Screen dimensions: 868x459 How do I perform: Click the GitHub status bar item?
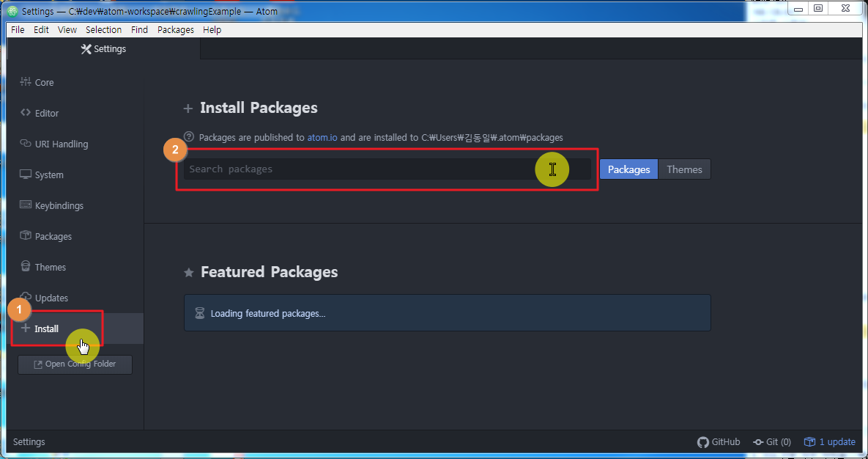click(x=719, y=442)
